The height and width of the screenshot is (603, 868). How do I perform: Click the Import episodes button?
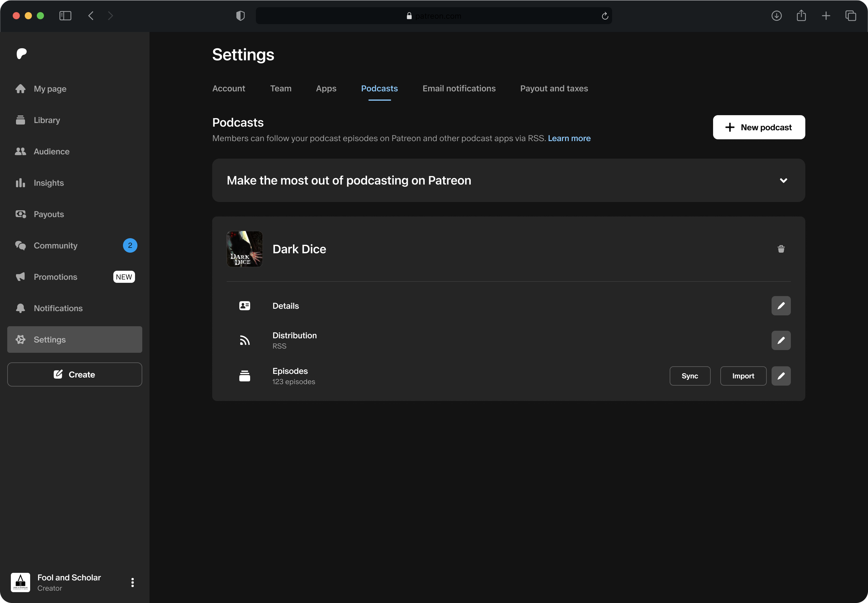pyautogui.click(x=743, y=376)
